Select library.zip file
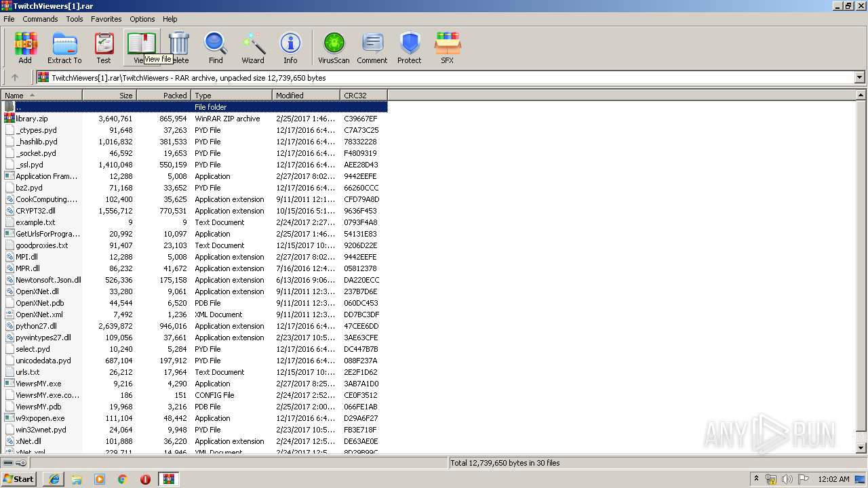Screen dimensions: 868x488 click(x=32, y=119)
